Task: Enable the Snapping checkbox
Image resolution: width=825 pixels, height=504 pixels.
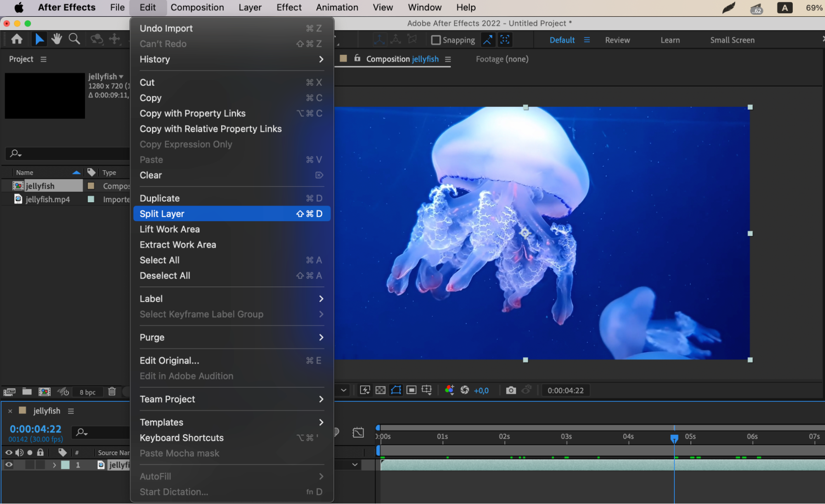Action: [436, 40]
